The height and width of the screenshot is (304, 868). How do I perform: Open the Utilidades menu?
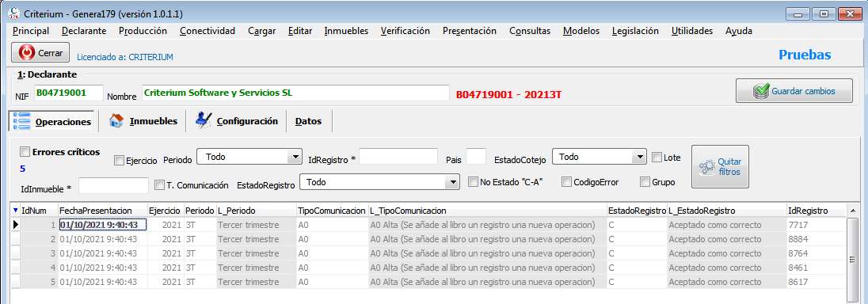coord(692,31)
